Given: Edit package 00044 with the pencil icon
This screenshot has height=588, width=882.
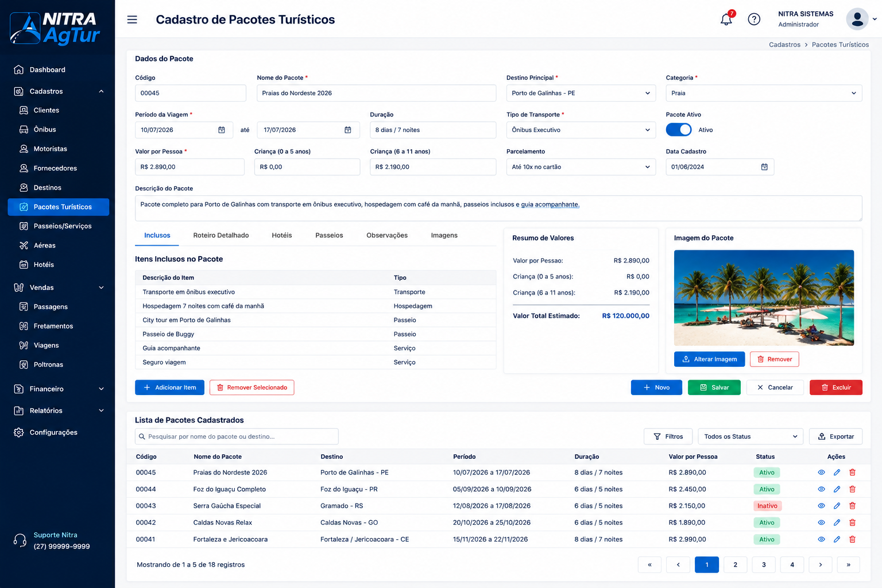Looking at the screenshot, I should pos(837,489).
